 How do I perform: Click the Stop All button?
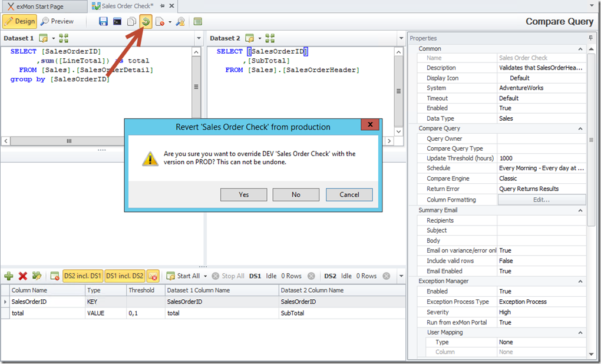click(x=229, y=276)
